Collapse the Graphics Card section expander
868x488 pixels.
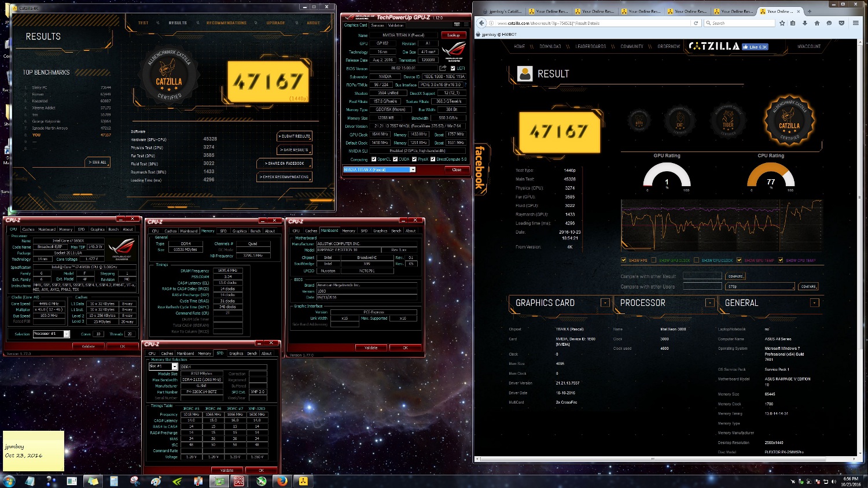click(605, 303)
